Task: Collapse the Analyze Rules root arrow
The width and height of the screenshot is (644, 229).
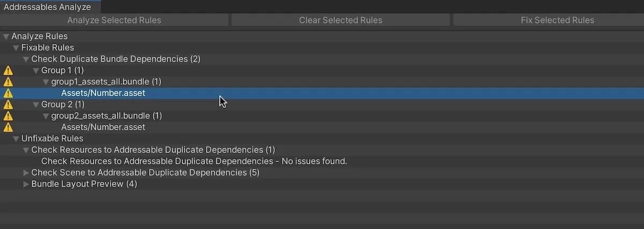Action: (6, 36)
